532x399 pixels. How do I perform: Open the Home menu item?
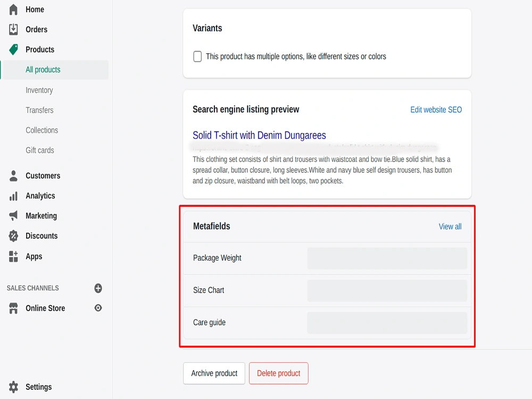click(35, 10)
